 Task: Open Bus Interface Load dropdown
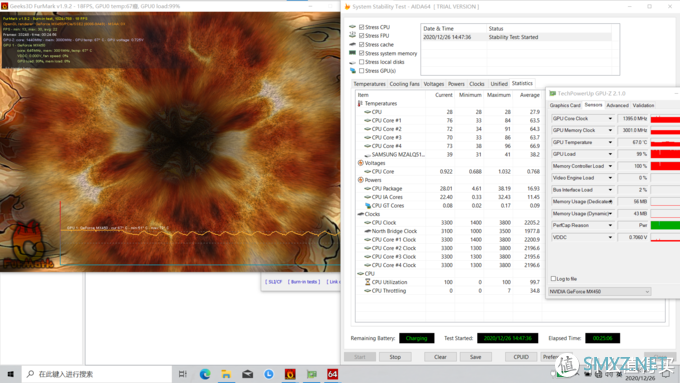(x=610, y=190)
